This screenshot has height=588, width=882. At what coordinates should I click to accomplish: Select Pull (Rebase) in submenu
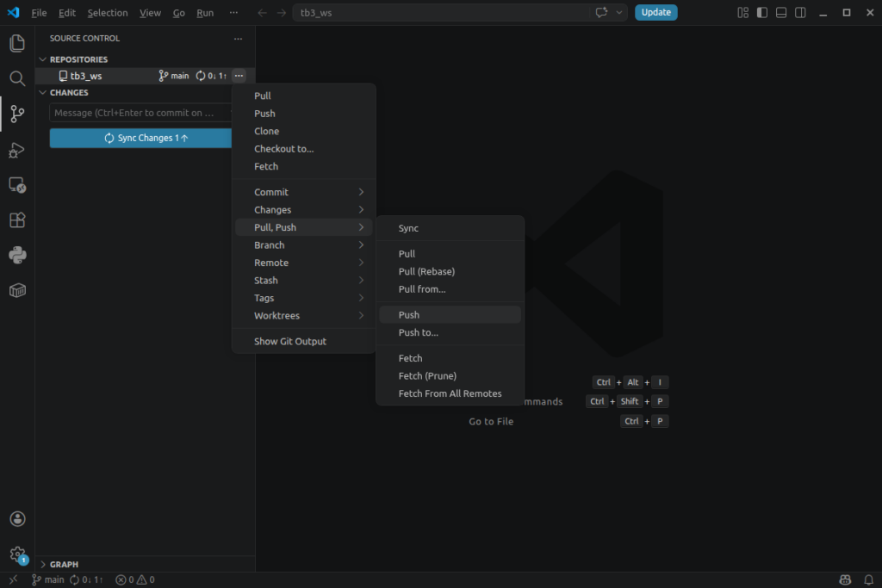[x=450, y=271]
